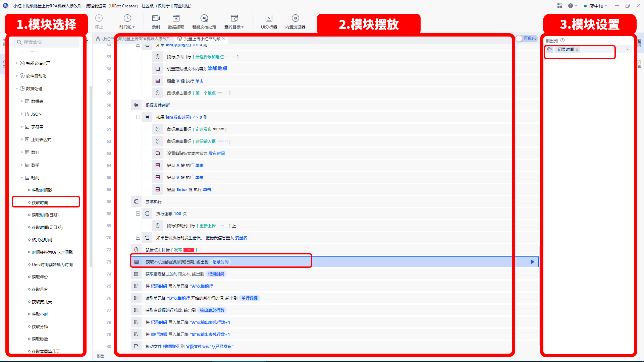Click the mouse icon on line 55

[x=158, y=57]
